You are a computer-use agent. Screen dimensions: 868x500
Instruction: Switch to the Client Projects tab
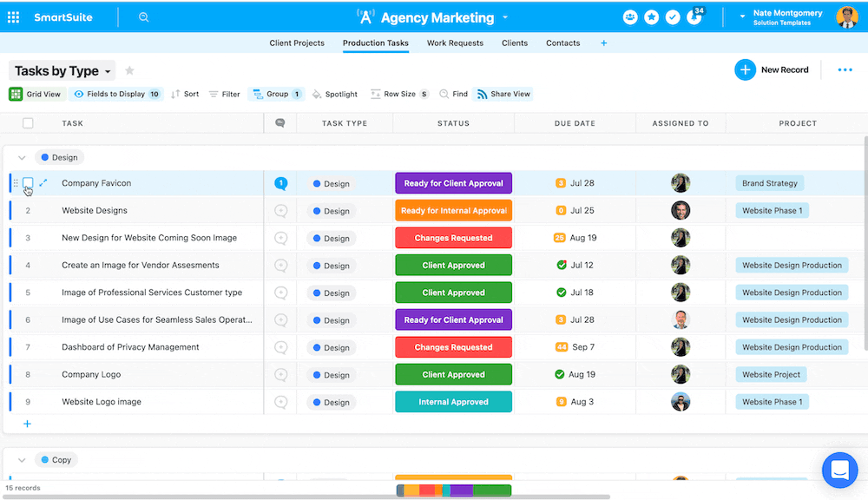(297, 43)
